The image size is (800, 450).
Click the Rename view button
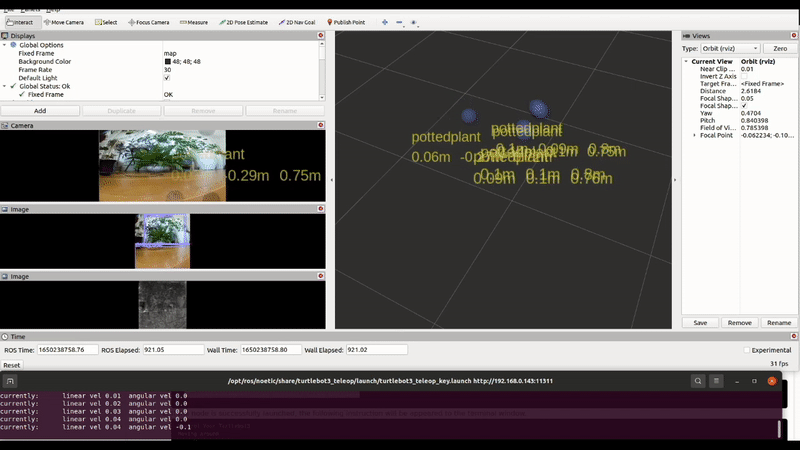coord(779,323)
